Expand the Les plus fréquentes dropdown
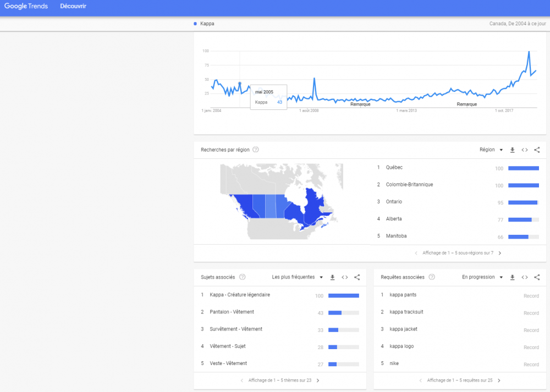Image resolution: width=550 pixels, height=392 pixels. click(x=297, y=278)
